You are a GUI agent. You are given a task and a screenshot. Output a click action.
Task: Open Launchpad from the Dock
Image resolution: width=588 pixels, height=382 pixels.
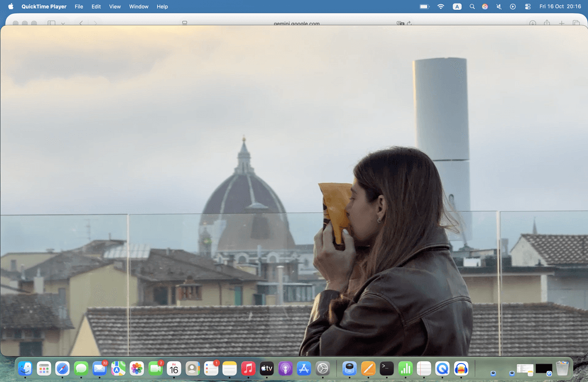[x=44, y=368]
